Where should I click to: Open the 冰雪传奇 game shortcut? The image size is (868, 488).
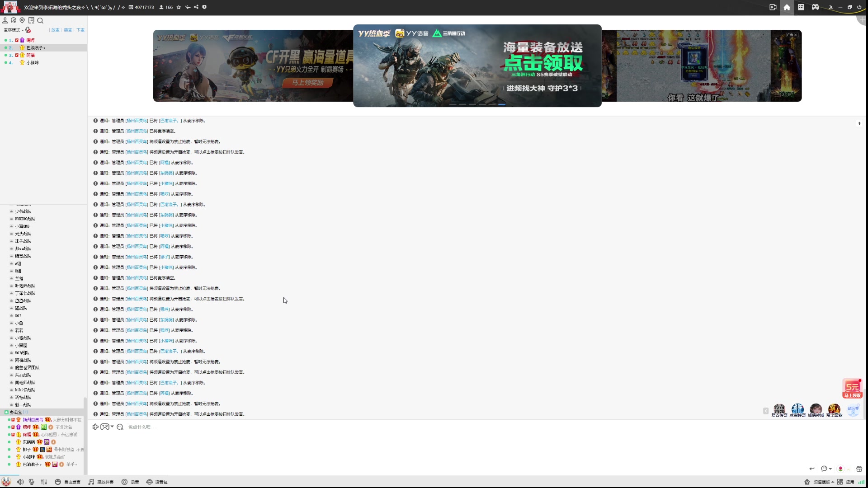[797, 411]
